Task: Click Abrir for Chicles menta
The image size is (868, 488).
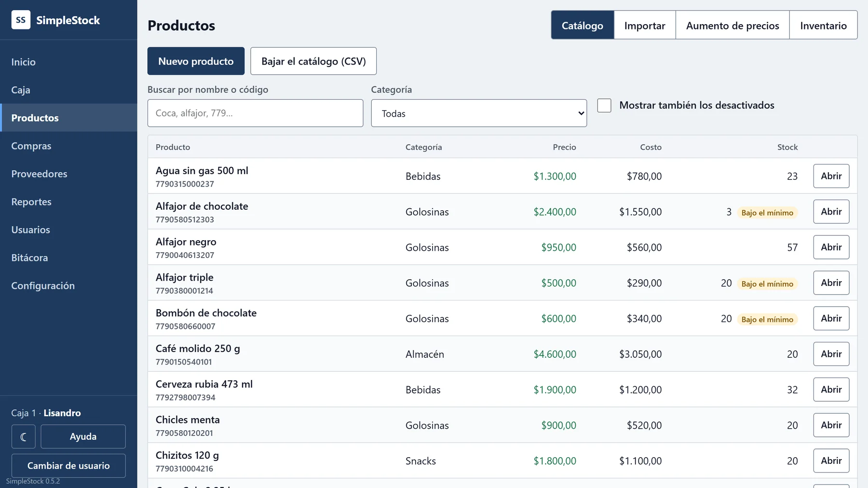Action: point(831,425)
